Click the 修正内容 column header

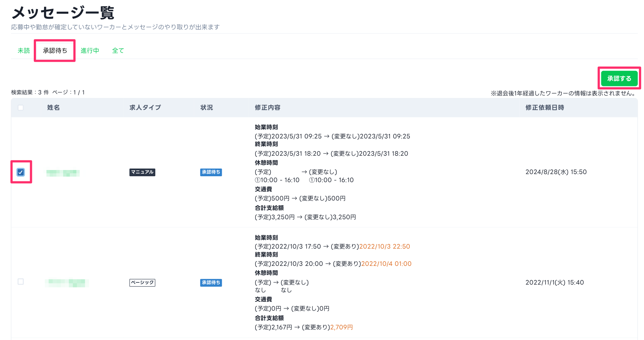coord(268,108)
